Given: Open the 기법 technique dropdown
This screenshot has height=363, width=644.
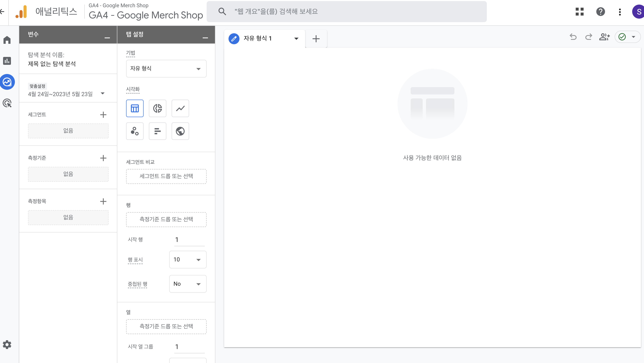Looking at the screenshot, I should pyautogui.click(x=166, y=69).
